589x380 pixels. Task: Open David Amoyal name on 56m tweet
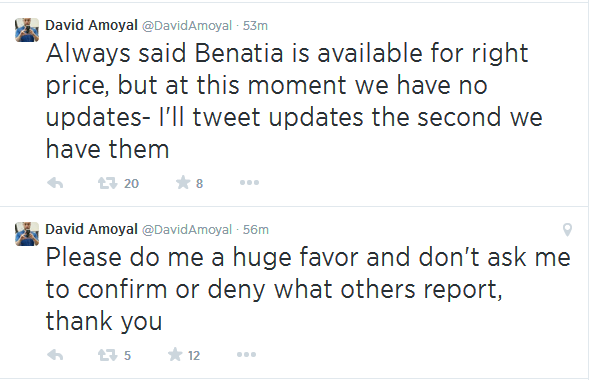pos(91,229)
